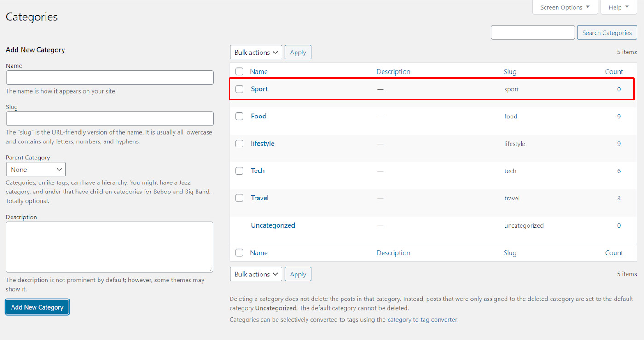The width and height of the screenshot is (644, 340).
Task: View the 6 posts counted for Tech
Action: tap(619, 171)
